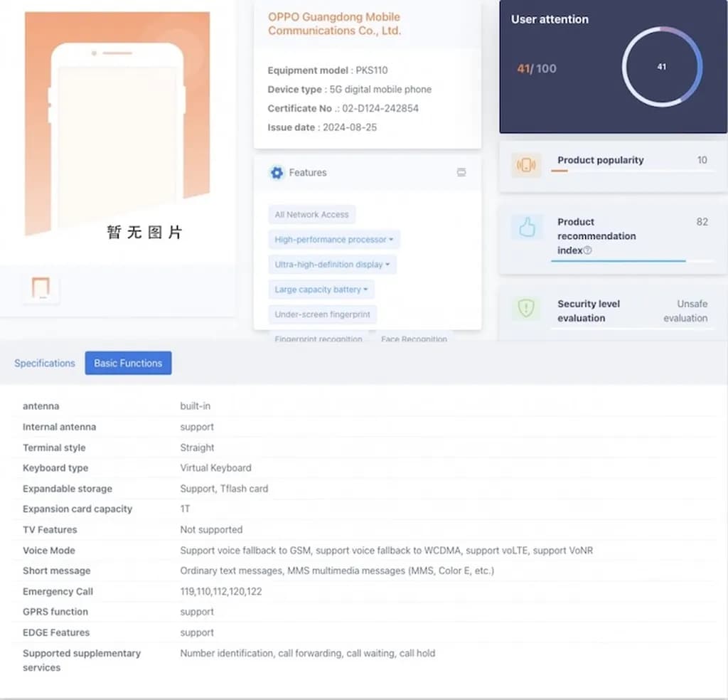Click the User attention circular gauge

point(662,67)
